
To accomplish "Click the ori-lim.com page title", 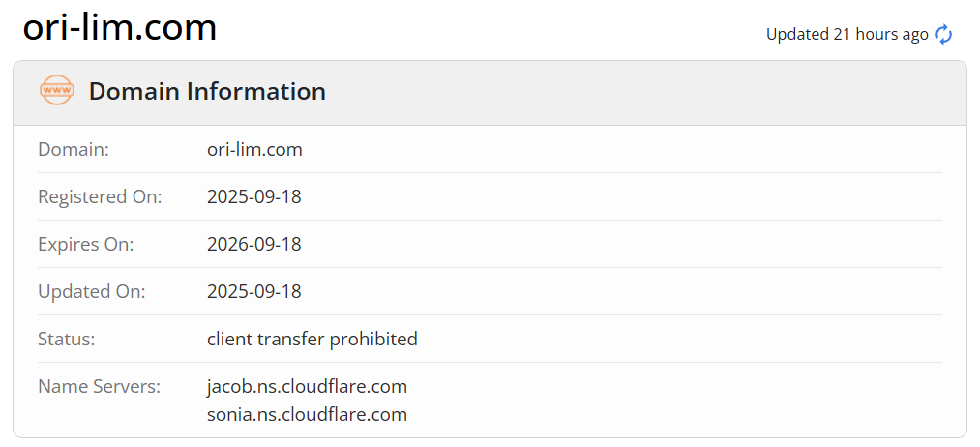I will pos(120,28).
